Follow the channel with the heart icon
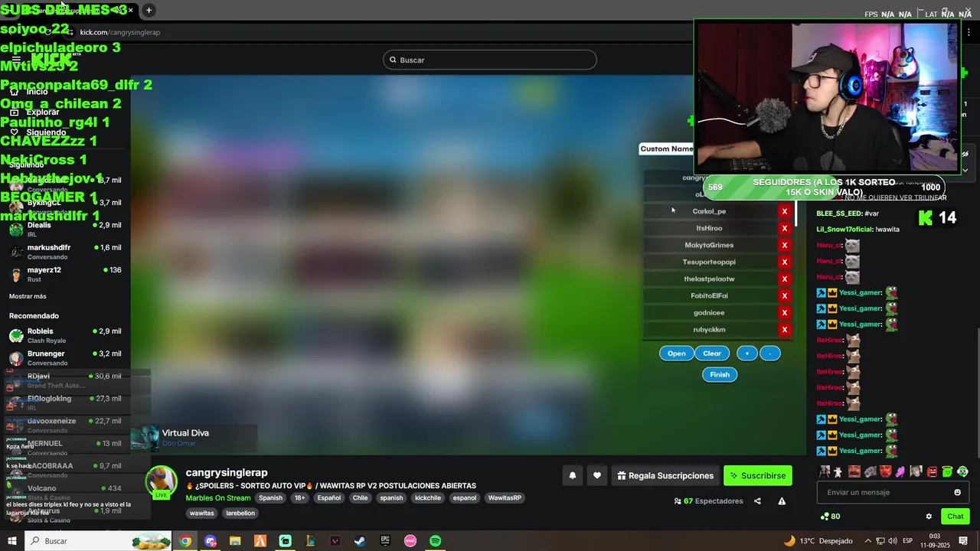This screenshot has height=551, width=980. coord(597,475)
